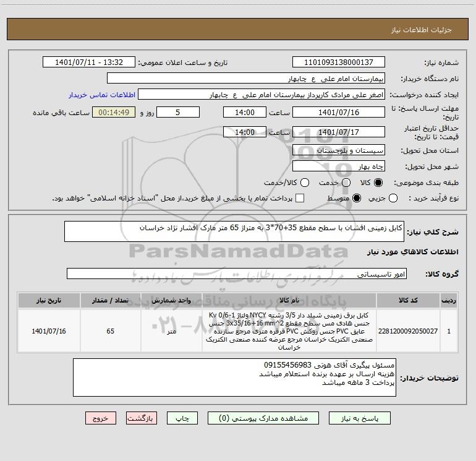This screenshot has width=476, height=461.
Task: Click product code 2281200092050027 cell
Action: point(408,331)
